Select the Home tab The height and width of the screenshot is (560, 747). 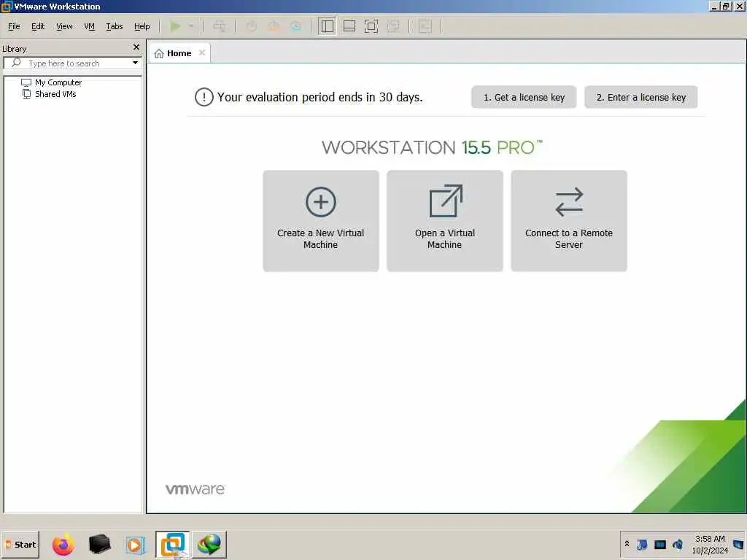(x=179, y=53)
